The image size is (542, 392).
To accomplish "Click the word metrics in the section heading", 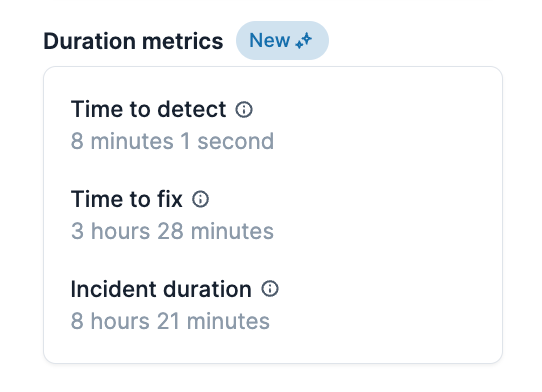I will click(183, 41).
